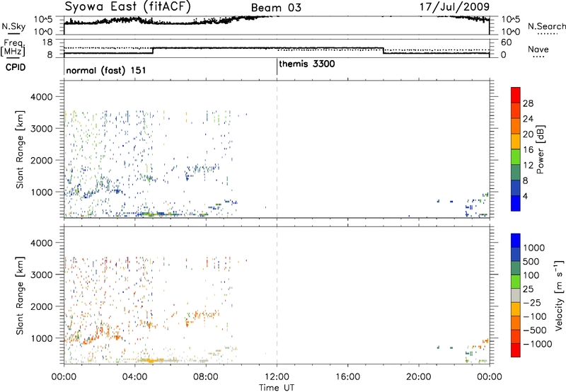Click the dashed 12:00 marker in velocity panel
Screen dimensions: 566x392
coord(277,295)
